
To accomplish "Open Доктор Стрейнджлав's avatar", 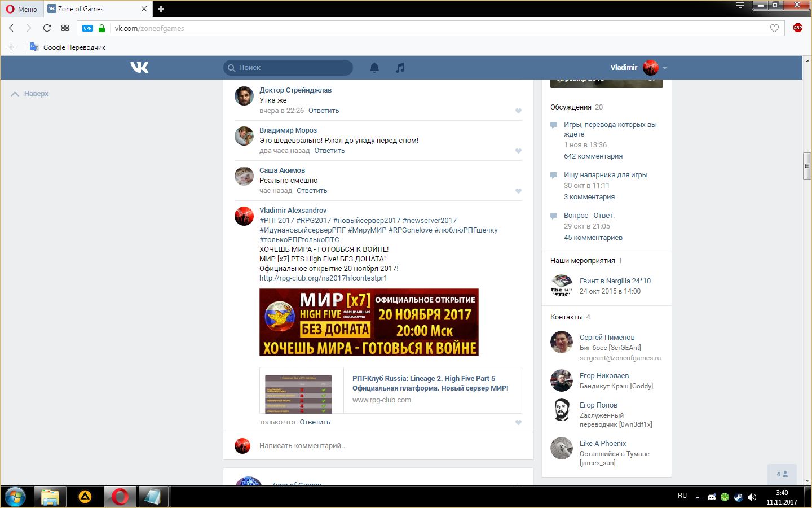I will (x=244, y=96).
